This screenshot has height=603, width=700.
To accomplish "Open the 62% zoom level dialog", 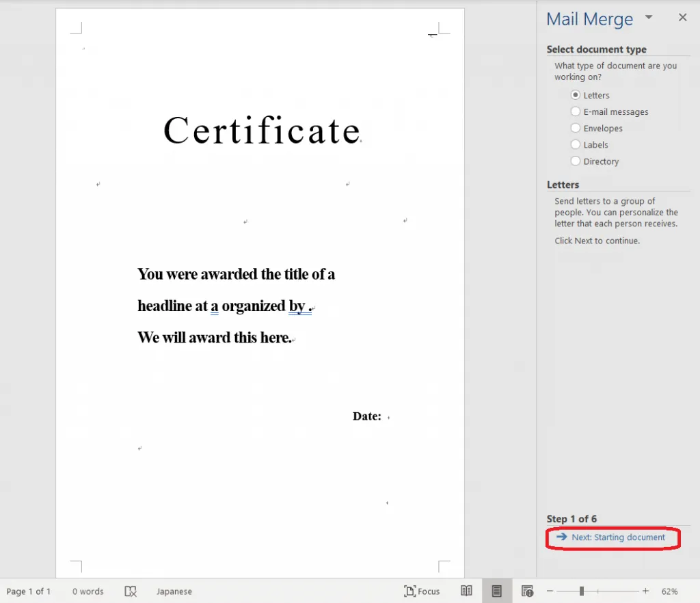I will point(669,591).
